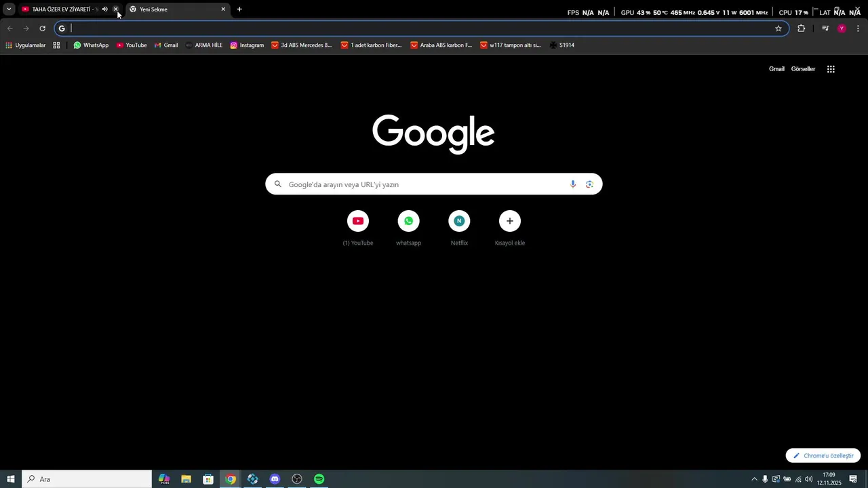
Task: Mute the TAHA ÖZER EV ZİYARETİ tab audio
Action: click(104, 9)
